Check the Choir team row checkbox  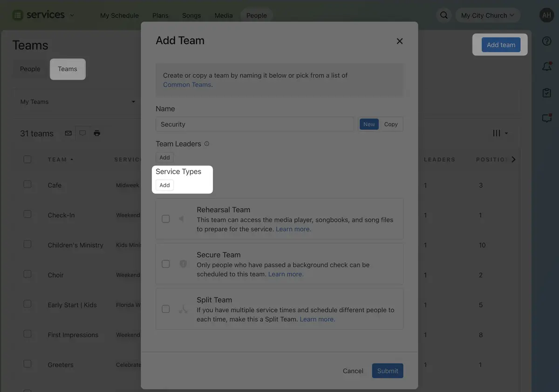point(27,274)
